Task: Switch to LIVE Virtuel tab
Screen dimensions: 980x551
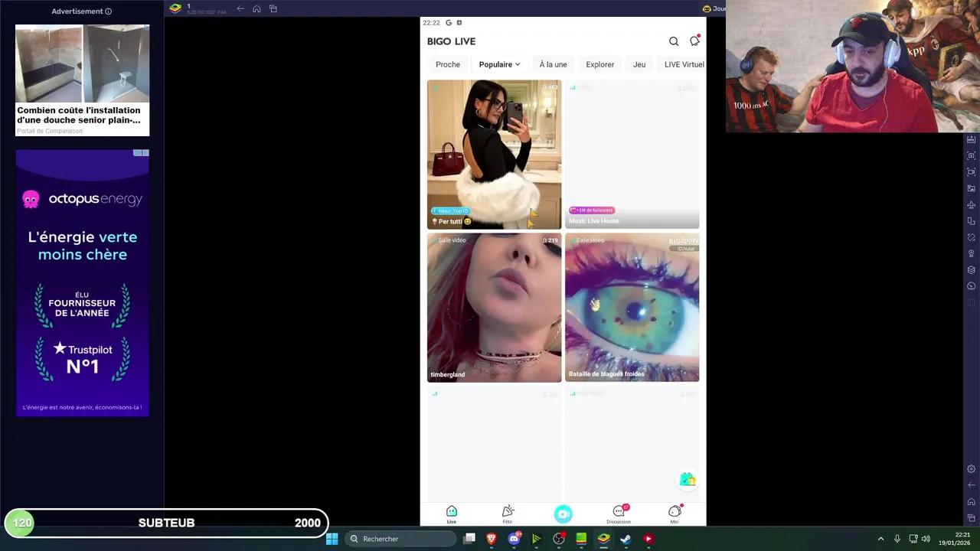Action: coord(684,64)
